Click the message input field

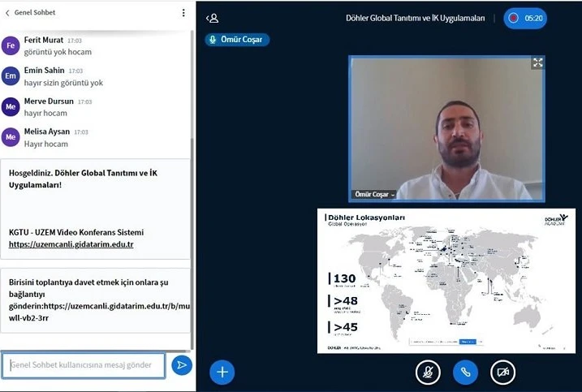click(84, 365)
